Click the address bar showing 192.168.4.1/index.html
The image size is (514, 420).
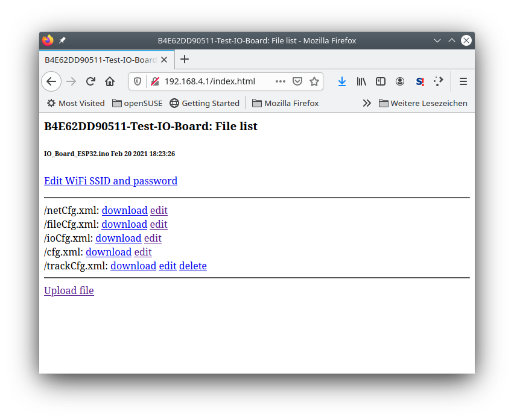[210, 81]
